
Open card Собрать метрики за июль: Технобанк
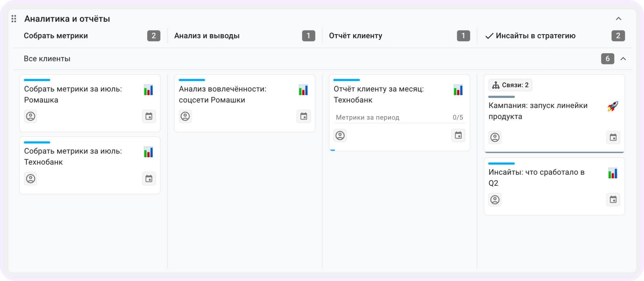pyautogui.click(x=90, y=165)
